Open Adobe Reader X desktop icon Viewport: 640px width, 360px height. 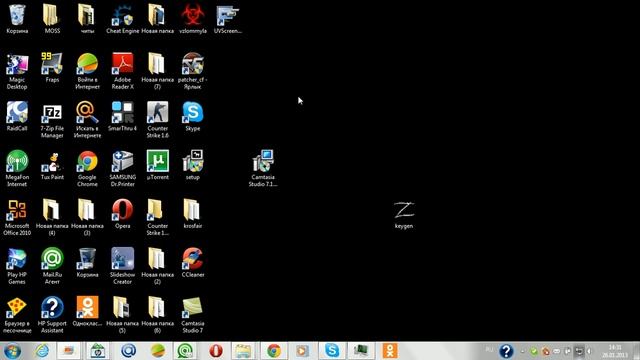(122, 71)
